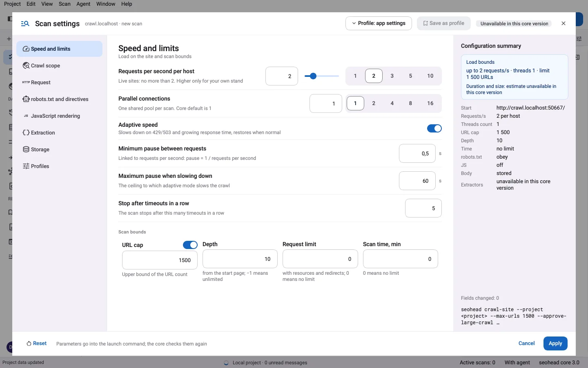Click the database icon for Storage
This screenshot has width=588, height=368.
26,150
